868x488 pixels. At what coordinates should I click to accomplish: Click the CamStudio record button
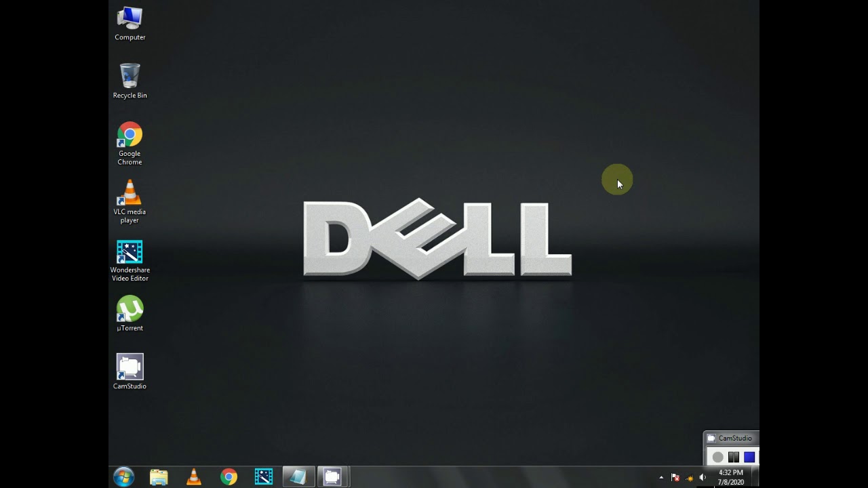point(717,457)
